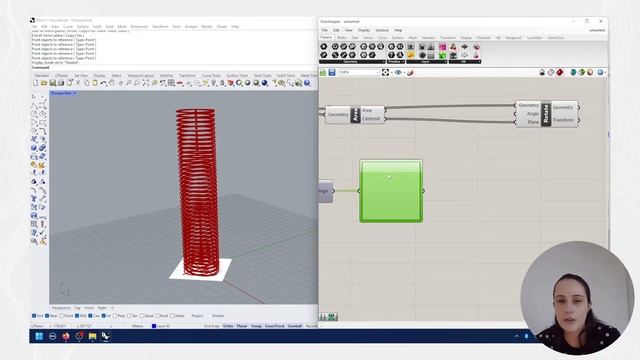640x360 pixels.
Task: Click the Print icon in Rhino toolbar
Action: 60,83
